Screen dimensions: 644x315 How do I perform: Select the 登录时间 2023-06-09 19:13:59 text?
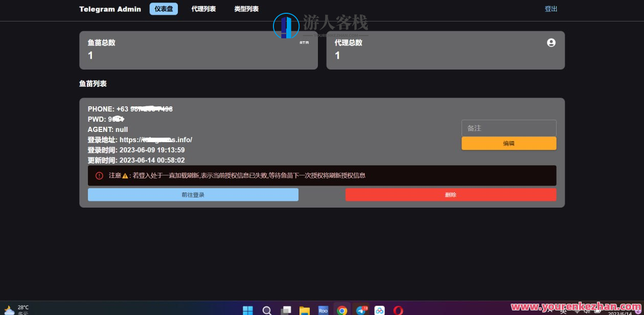(x=136, y=150)
